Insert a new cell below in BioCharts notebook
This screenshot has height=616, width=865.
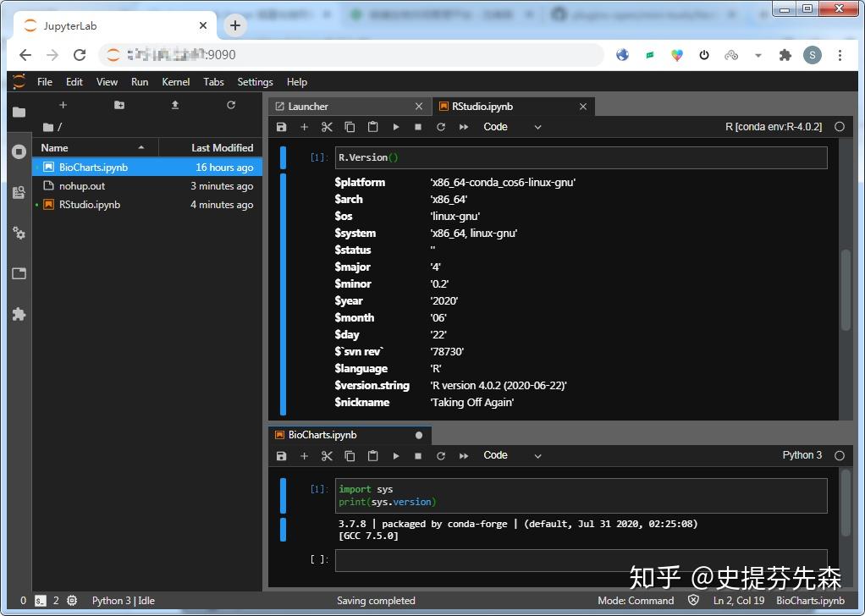click(x=304, y=455)
